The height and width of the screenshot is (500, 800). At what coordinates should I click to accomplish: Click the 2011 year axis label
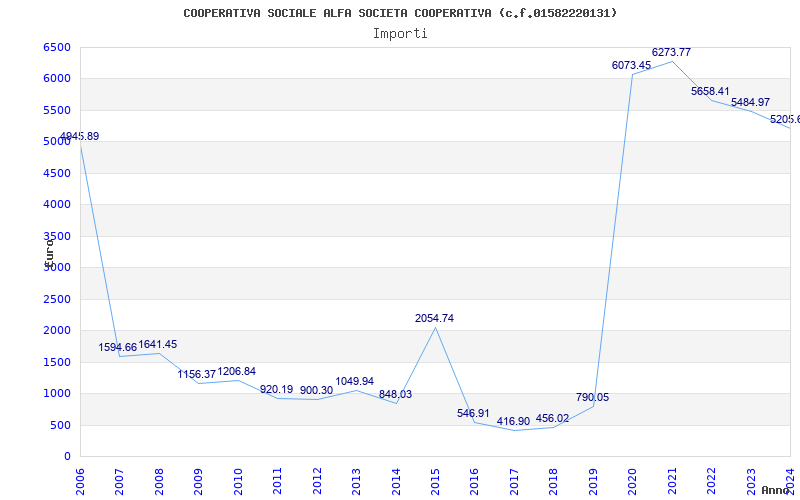pos(278,482)
